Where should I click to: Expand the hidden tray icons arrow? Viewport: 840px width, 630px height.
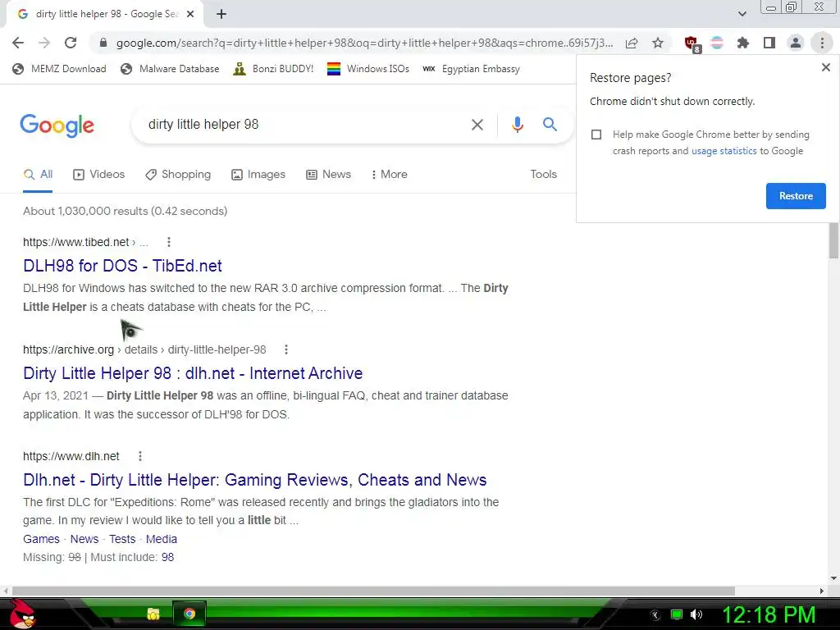click(x=655, y=615)
